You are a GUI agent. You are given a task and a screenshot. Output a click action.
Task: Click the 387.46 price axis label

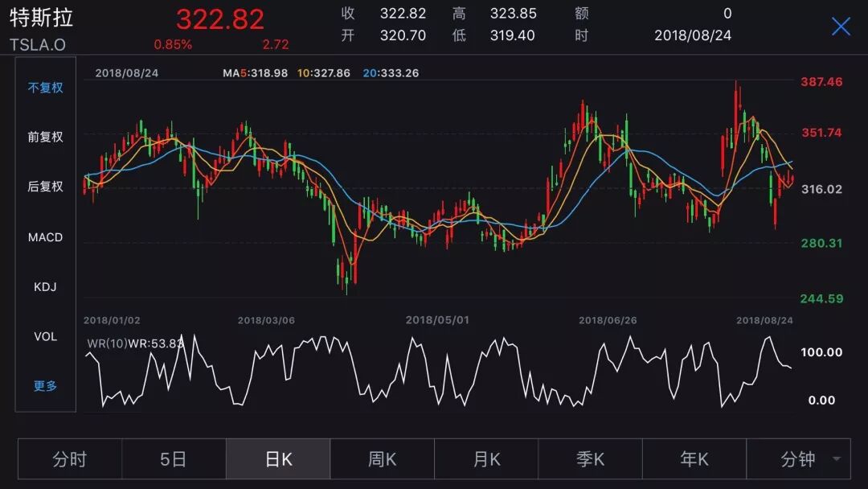click(x=821, y=82)
